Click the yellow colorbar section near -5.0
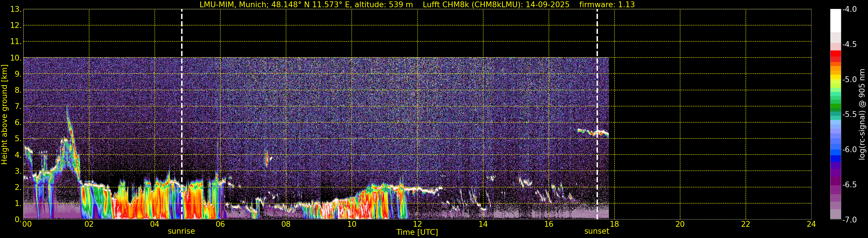868x238 pixels. pos(836,78)
